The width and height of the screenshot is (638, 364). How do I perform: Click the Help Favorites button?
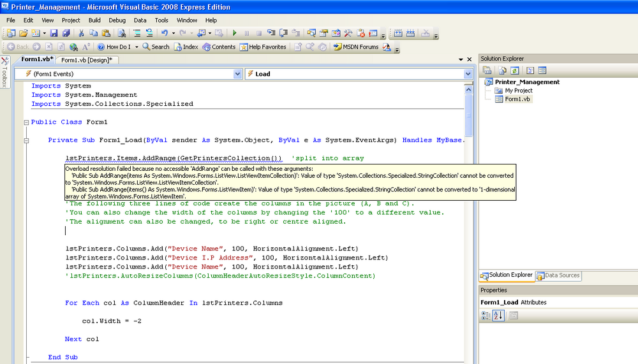pos(263,47)
